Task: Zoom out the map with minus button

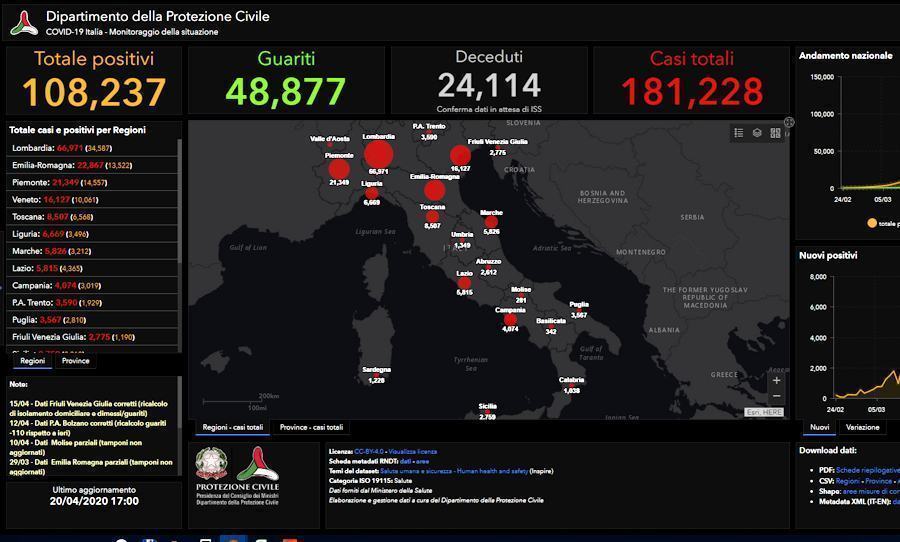Action: point(777,397)
